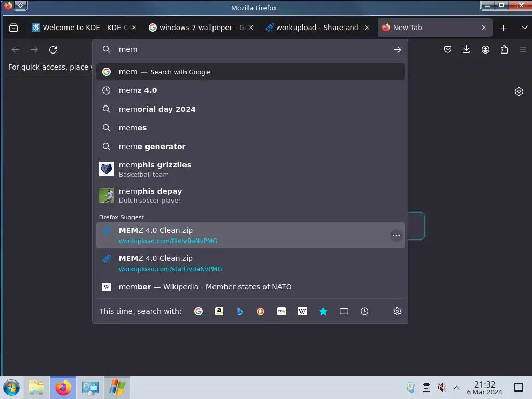This screenshot has width=532, height=399.
Task: Open workupload.com/file/vBaNvPMG suggestion
Action: [x=250, y=235]
